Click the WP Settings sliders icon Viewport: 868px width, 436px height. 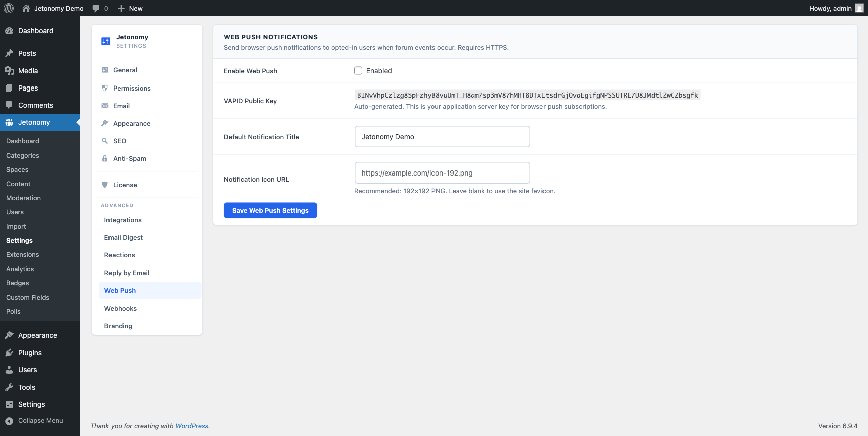click(9, 404)
